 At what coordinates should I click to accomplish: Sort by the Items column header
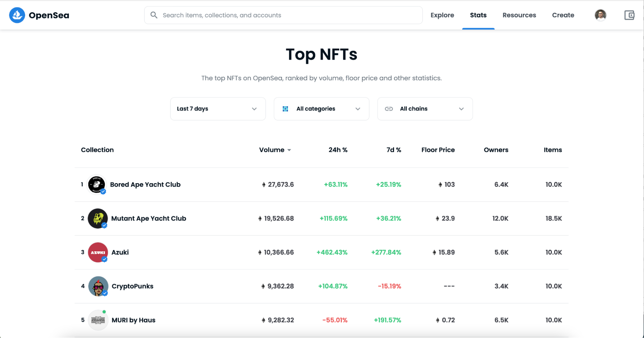click(553, 150)
